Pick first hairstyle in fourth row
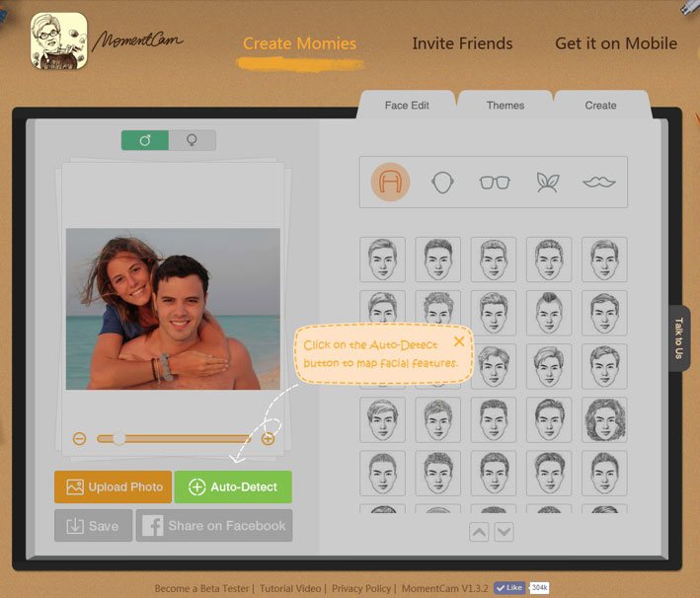 click(x=383, y=420)
